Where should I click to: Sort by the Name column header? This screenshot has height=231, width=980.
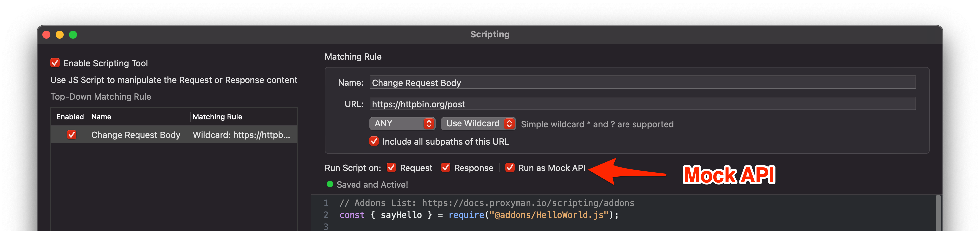click(101, 117)
